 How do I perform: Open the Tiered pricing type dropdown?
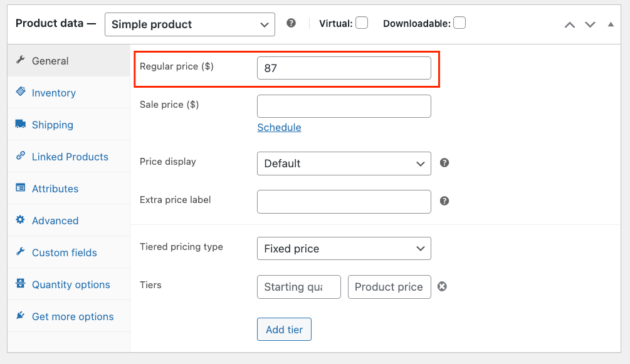344,249
